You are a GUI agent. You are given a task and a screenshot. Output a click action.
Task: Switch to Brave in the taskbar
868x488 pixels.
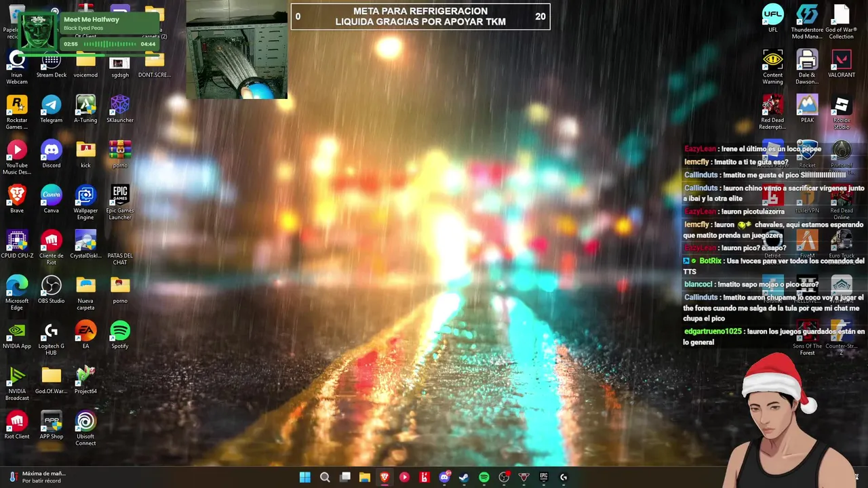(384, 477)
